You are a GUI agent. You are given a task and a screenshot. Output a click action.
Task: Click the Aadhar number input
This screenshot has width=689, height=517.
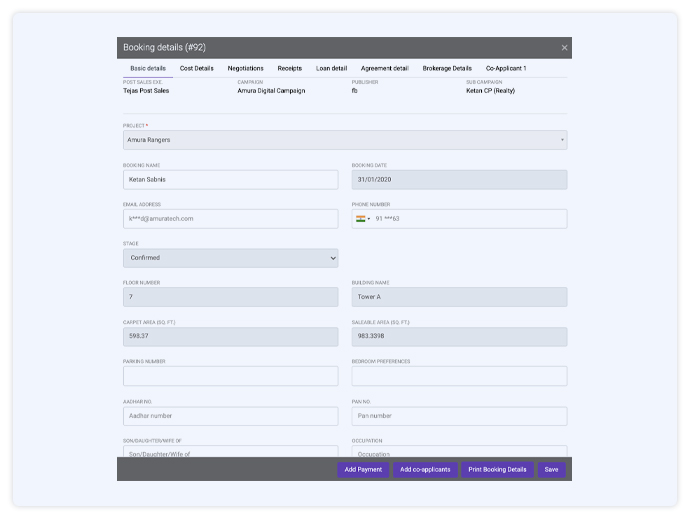pyautogui.click(x=231, y=416)
